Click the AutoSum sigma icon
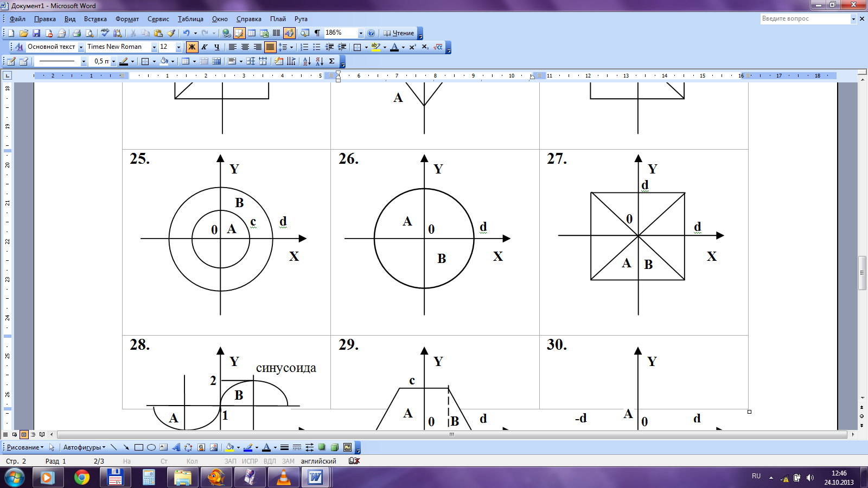Viewport: 868px width, 488px height. click(331, 61)
